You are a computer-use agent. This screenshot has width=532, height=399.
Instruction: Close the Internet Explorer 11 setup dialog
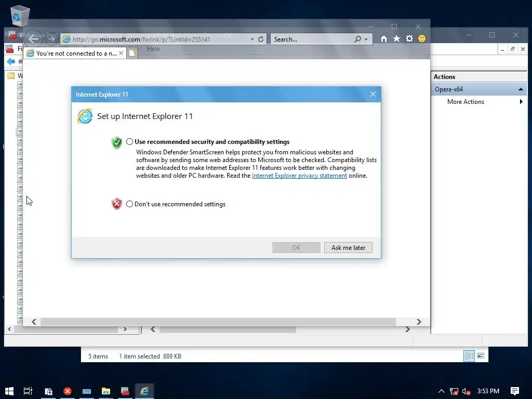pos(373,95)
